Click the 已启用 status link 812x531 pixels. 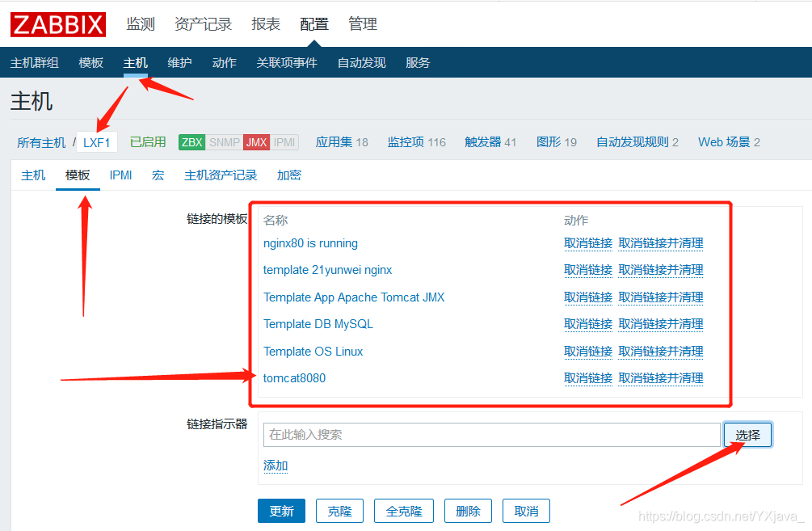(148, 142)
